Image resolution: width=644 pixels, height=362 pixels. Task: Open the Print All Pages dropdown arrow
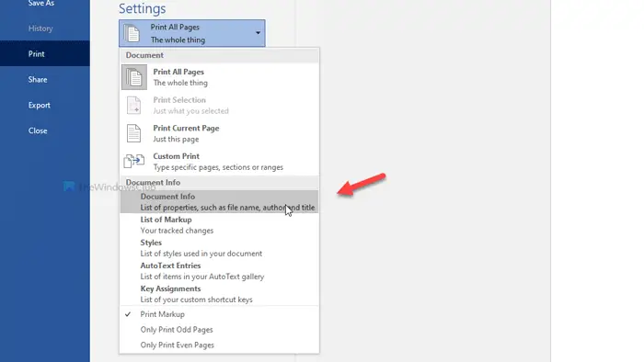pos(258,33)
